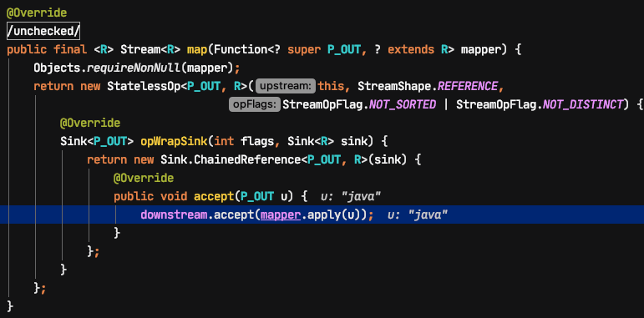Click the StreamShape class name

click(x=394, y=87)
